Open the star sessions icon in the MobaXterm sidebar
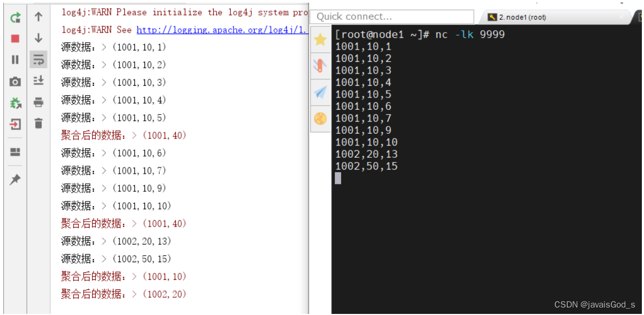644x315 pixels. tap(320, 39)
